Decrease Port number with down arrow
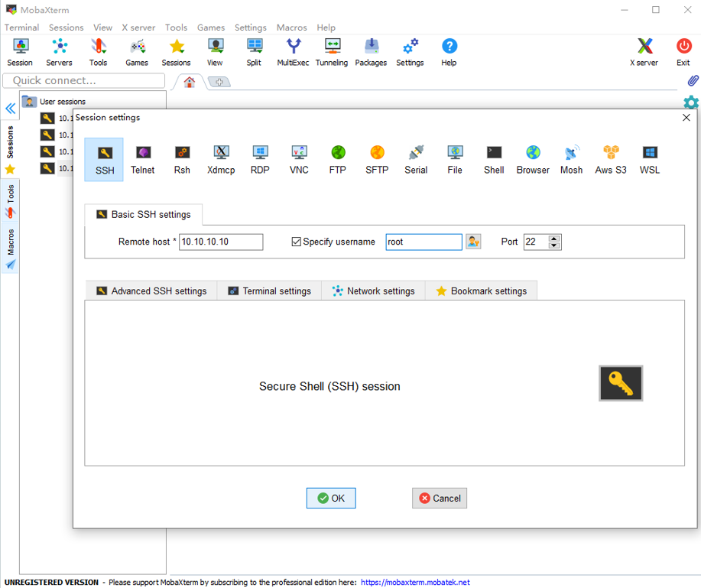This screenshot has width=701, height=588. [554, 245]
